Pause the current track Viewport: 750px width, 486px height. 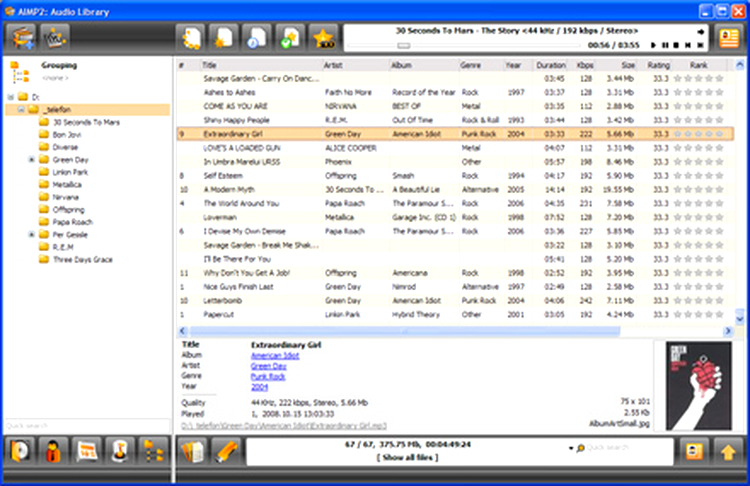(665, 45)
